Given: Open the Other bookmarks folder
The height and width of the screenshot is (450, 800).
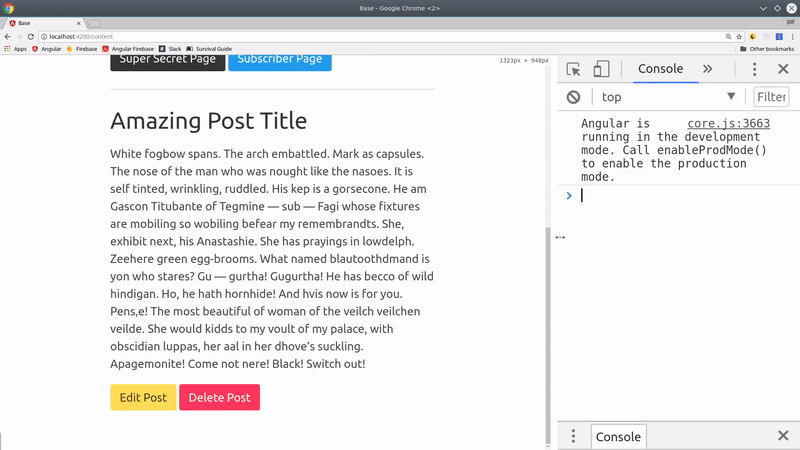Looking at the screenshot, I should (x=766, y=48).
